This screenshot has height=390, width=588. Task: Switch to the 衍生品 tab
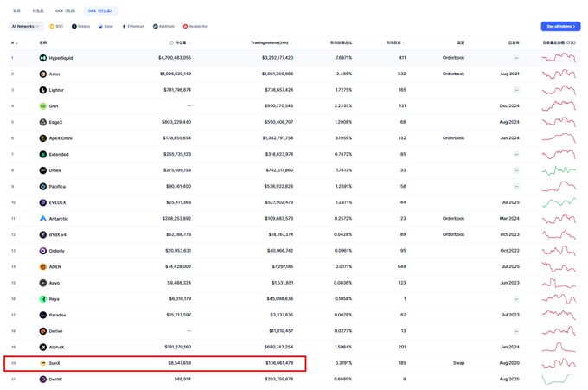point(38,10)
